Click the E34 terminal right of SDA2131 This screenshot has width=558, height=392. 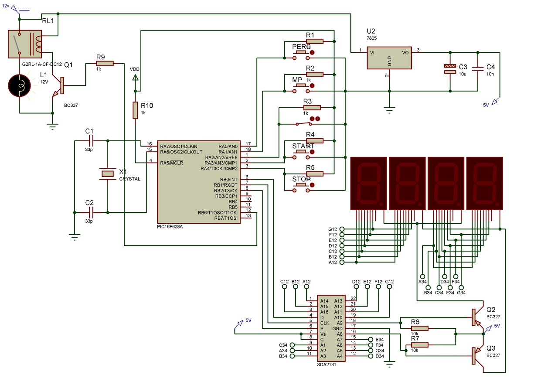point(371,339)
